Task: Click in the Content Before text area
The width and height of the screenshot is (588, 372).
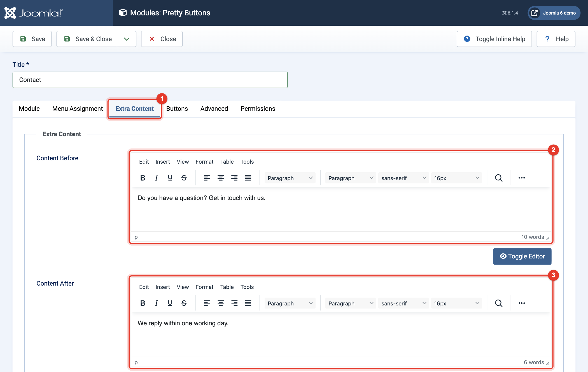Action: (x=341, y=209)
